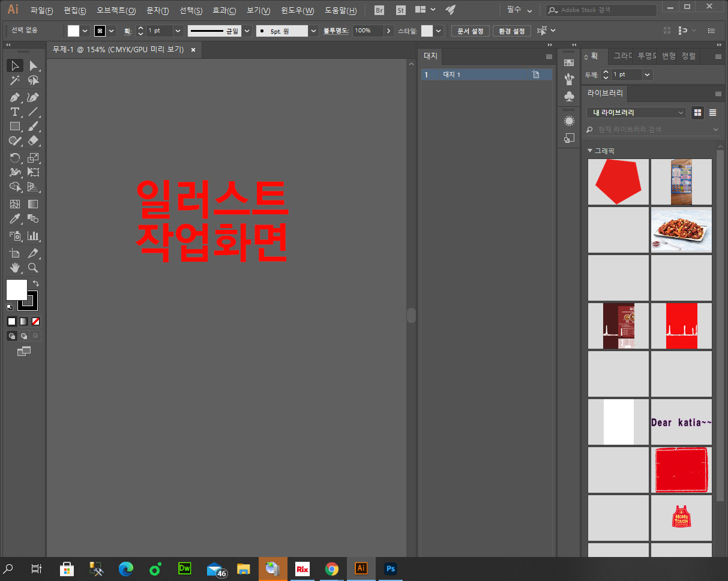Image resolution: width=728 pixels, height=581 pixels.
Task: Open the 윈도우 menu
Action: pos(298,11)
